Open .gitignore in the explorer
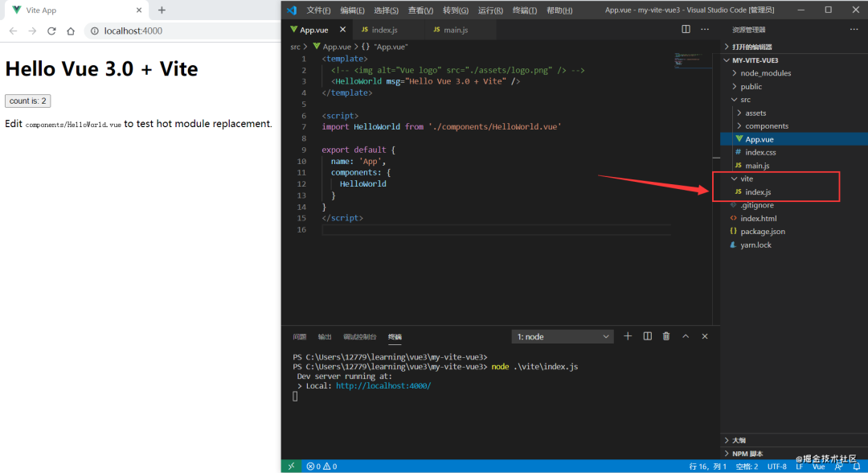868x473 pixels. coord(794,205)
